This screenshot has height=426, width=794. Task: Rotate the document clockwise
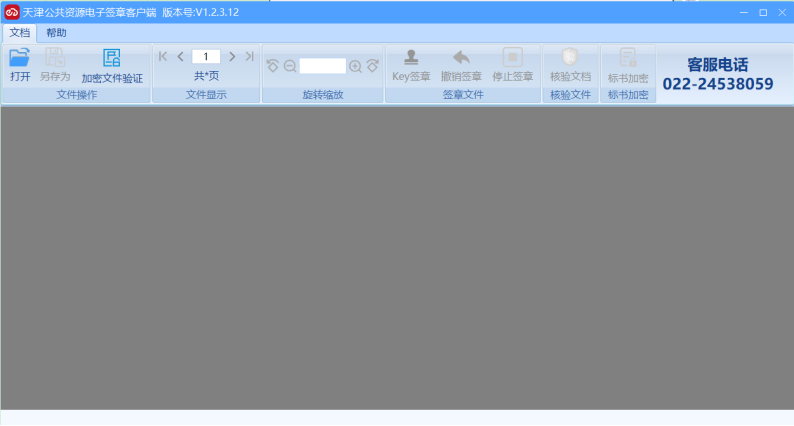(x=372, y=66)
